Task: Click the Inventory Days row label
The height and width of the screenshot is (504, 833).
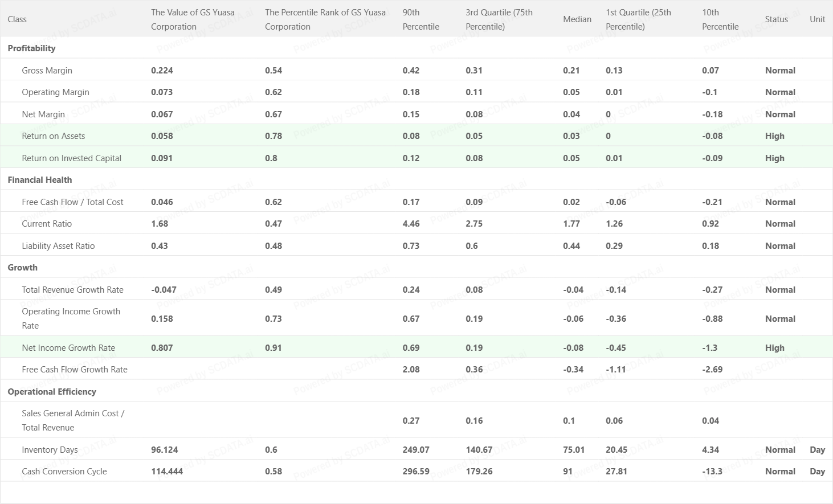Action: coord(50,450)
